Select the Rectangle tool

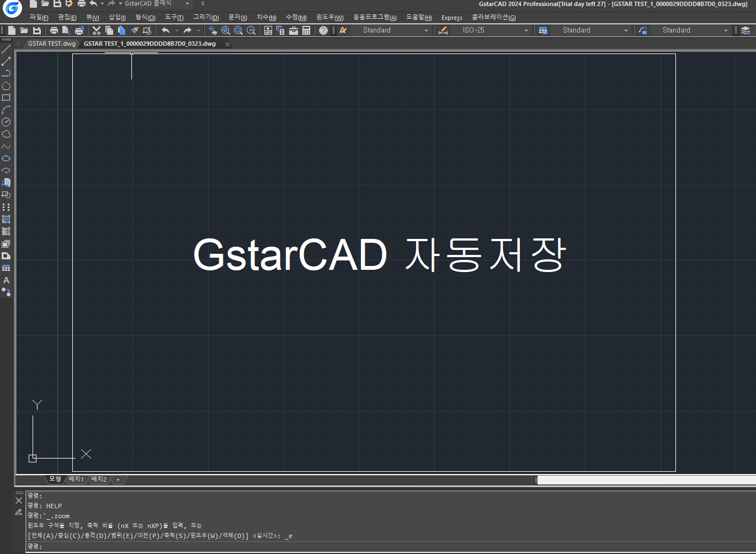[6, 98]
